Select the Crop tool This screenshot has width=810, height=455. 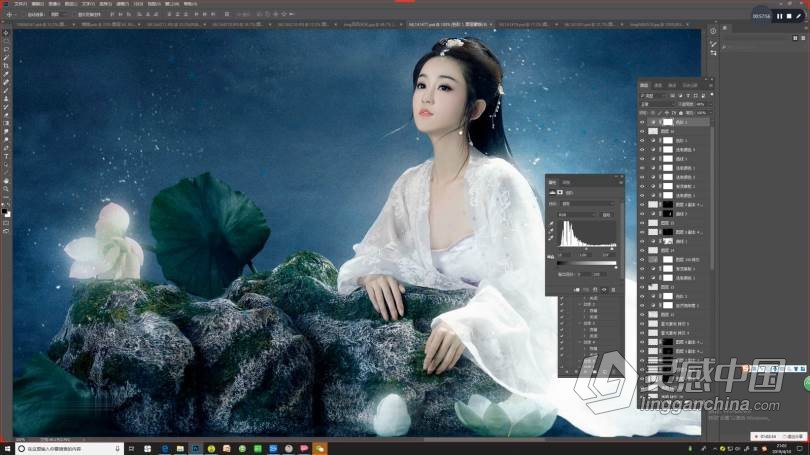click(6, 66)
